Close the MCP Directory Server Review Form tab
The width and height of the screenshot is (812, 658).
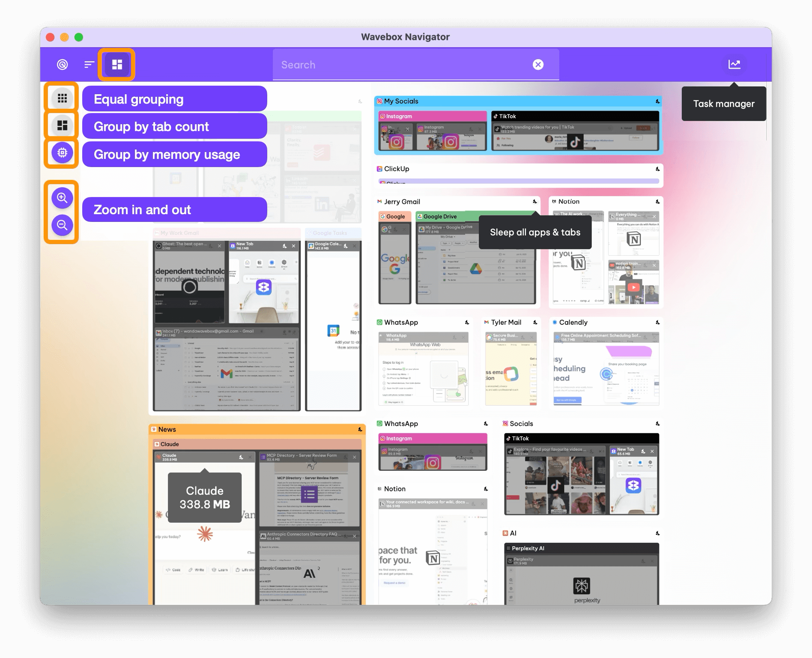[x=354, y=458]
